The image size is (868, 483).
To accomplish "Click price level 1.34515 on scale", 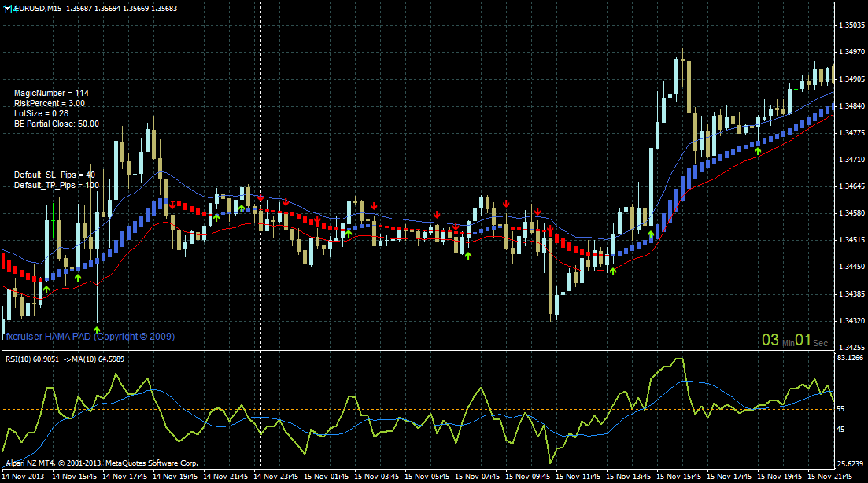I will coord(851,240).
